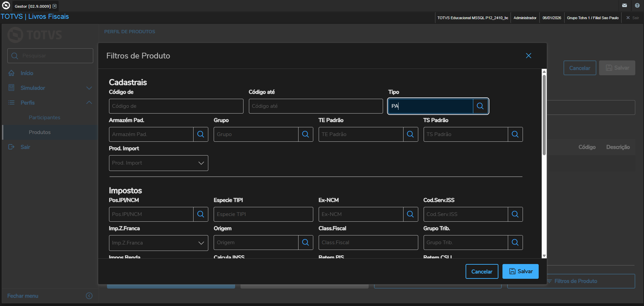644x306 pixels.
Task: Close the Filtros de Produto dialog
Action: (529, 56)
